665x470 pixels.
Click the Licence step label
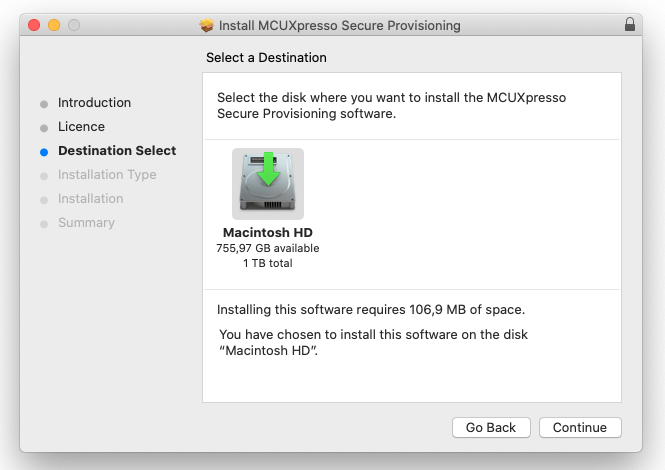tap(81, 127)
